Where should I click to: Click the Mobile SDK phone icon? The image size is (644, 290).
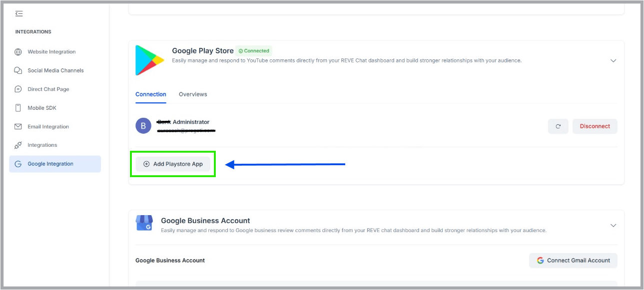pyautogui.click(x=18, y=108)
